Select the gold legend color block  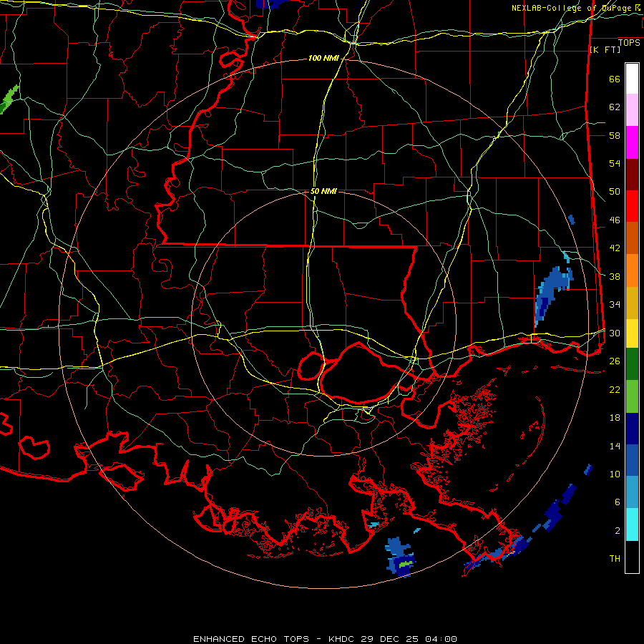pos(632,303)
